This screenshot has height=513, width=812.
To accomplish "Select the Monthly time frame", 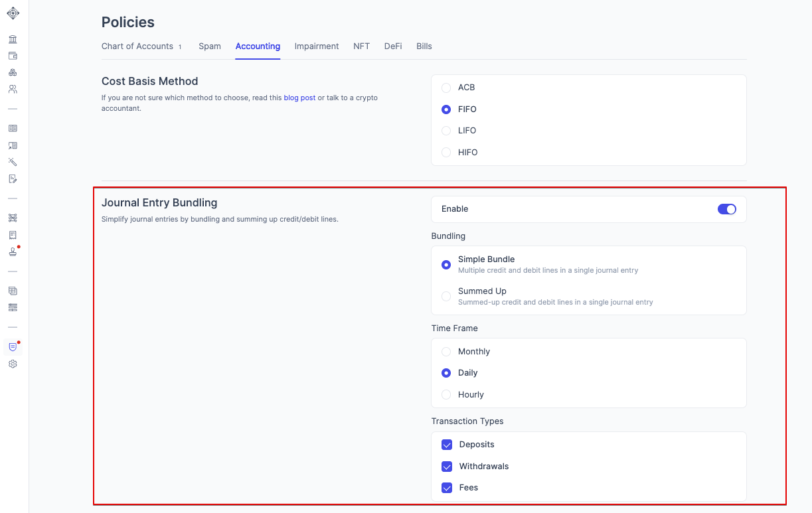I will 446,352.
